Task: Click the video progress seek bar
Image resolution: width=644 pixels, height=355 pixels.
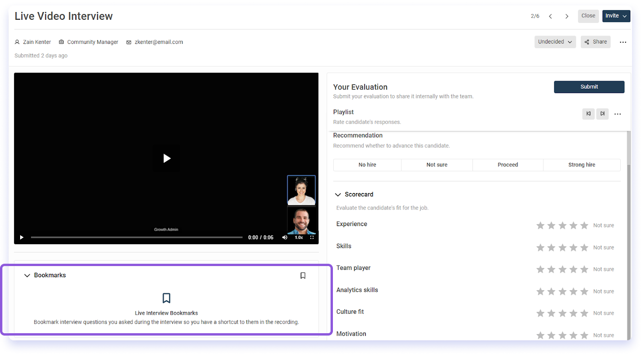Action: click(x=137, y=237)
